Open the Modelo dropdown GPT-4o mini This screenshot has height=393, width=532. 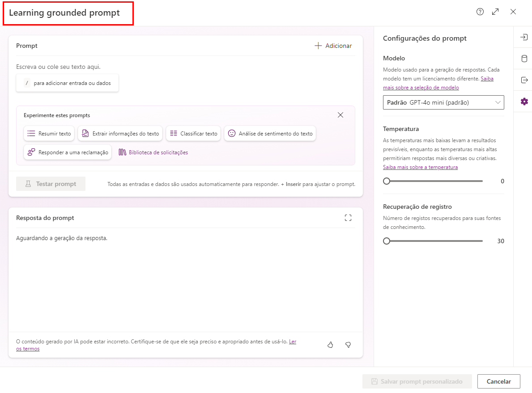pyautogui.click(x=443, y=102)
